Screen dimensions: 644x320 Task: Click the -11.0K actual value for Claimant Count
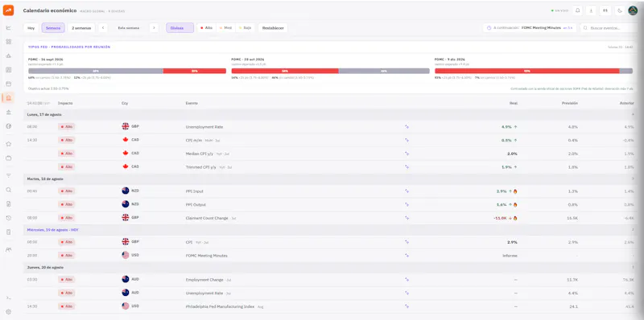[500, 218]
